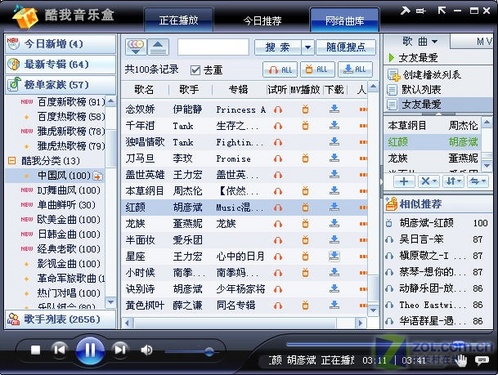Click the 随便搜点 button
This screenshot has width=498, height=375.
(346, 47)
